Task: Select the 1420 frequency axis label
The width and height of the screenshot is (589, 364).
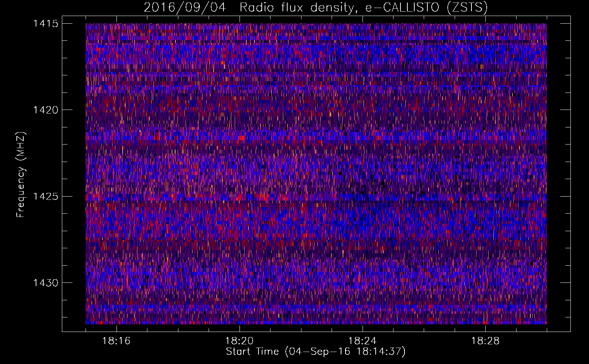Action: click(x=46, y=110)
